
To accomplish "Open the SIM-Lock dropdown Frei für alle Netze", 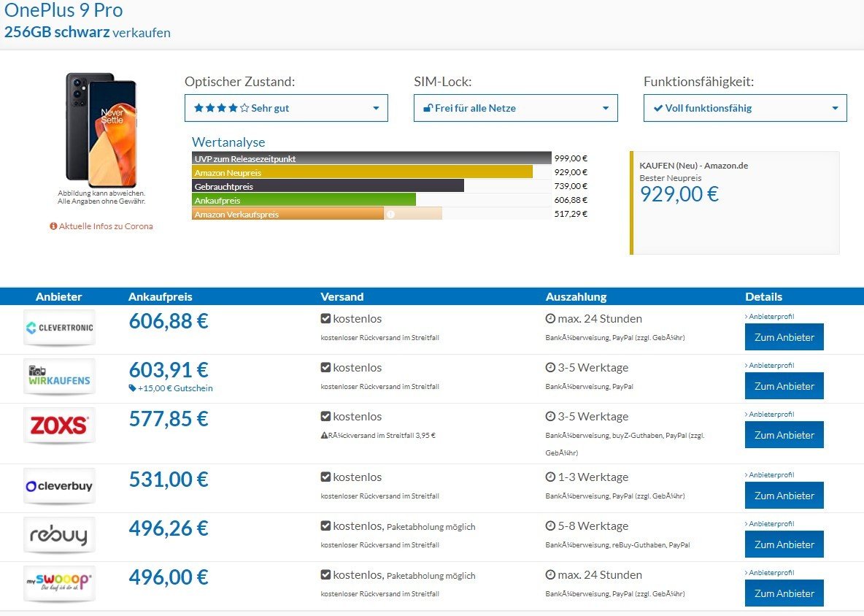I will click(x=515, y=108).
